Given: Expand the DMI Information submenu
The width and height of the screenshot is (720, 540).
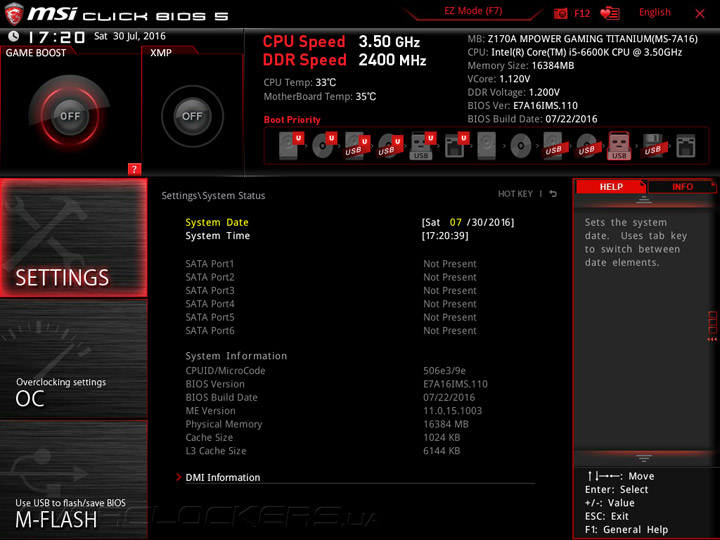Looking at the screenshot, I should click(222, 478).
